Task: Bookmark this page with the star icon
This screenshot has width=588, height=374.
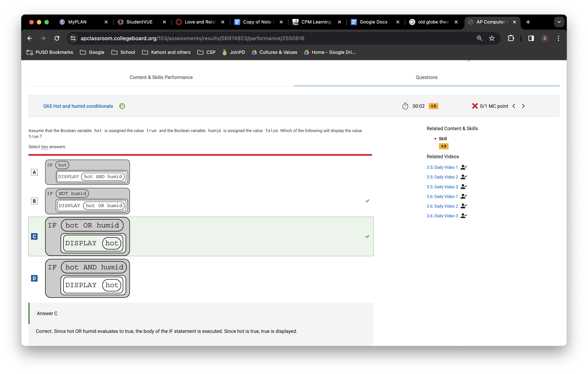Action: 492,38
